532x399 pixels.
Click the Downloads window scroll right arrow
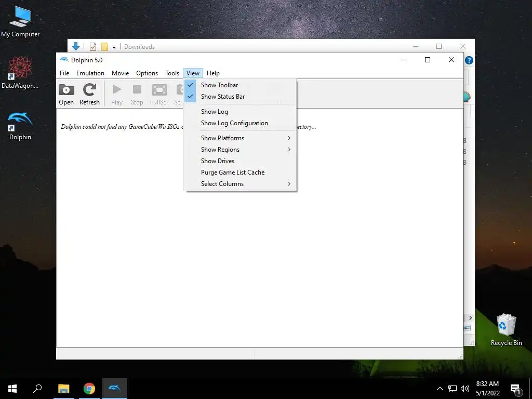[470, 317]
